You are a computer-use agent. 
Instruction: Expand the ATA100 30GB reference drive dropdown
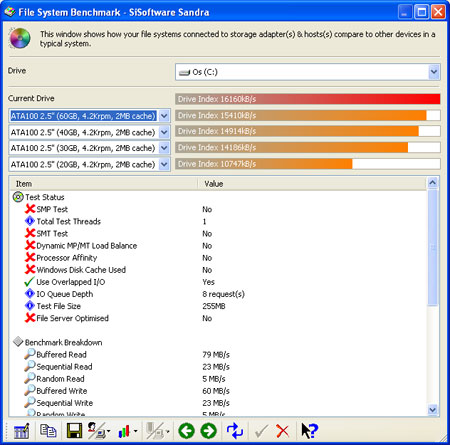pyautogui.click(x=164, y=148)
